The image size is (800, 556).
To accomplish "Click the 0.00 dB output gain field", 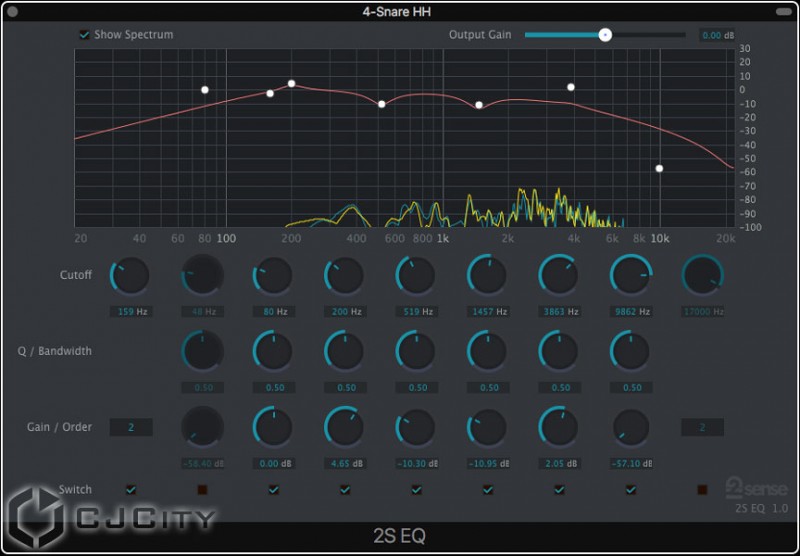I will coord(717,35).
